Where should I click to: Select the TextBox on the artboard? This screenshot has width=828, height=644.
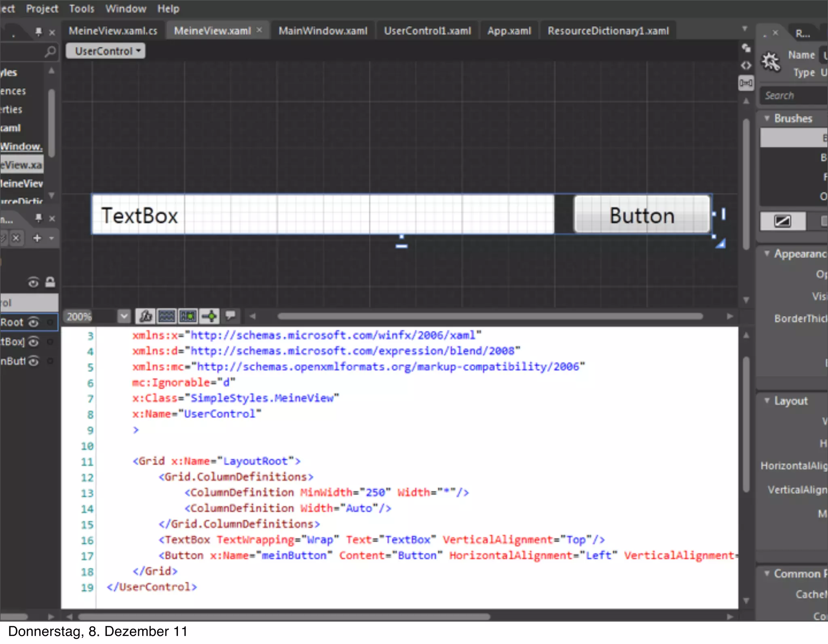(323, 215)
